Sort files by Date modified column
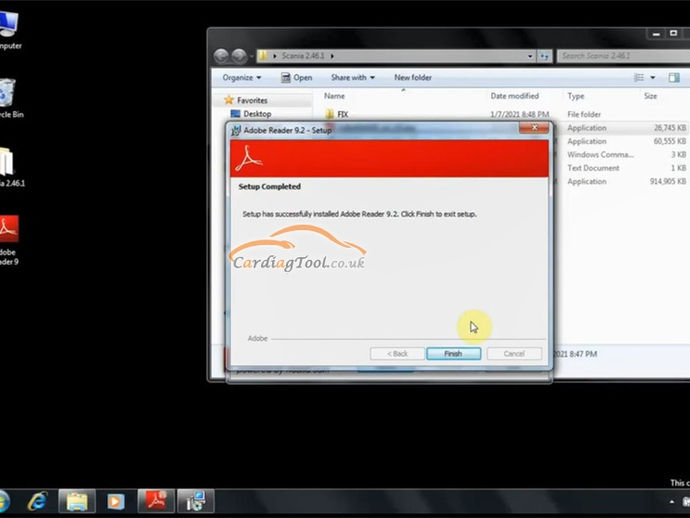 (x=514, y=96)
